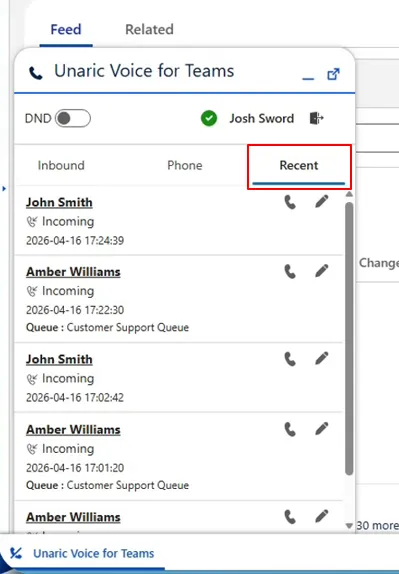Switch to the Inbound tab
399x574 pixels.
click(61, 165)
